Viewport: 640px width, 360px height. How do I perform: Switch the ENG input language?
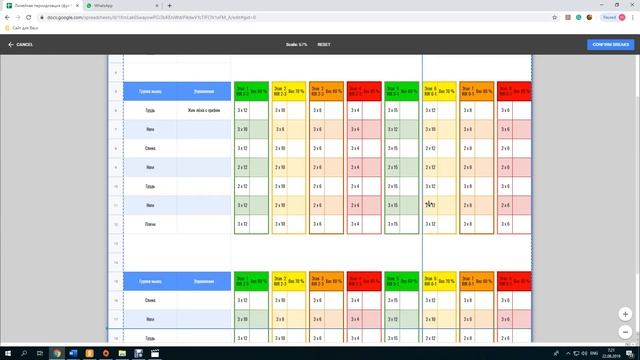(x=594, y=353)
